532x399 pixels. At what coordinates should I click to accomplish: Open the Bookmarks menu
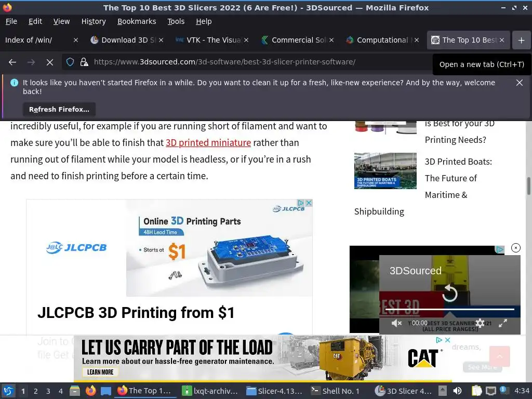137,21
